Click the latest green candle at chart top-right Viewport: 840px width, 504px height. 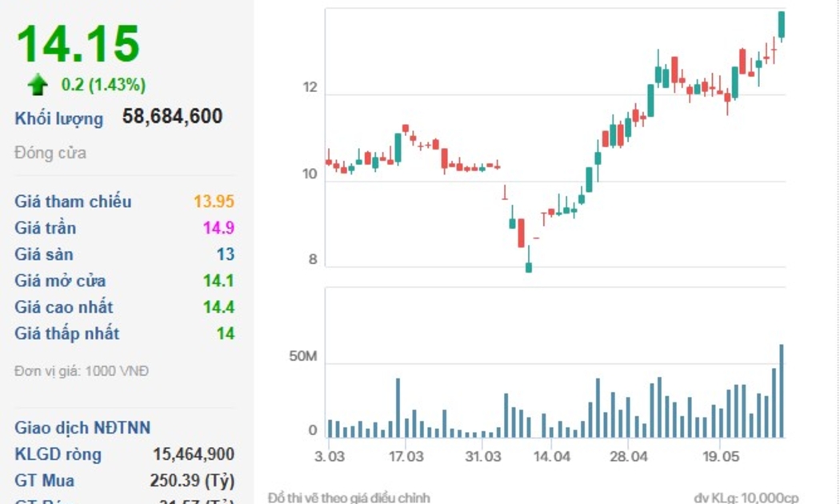[782, 25]
